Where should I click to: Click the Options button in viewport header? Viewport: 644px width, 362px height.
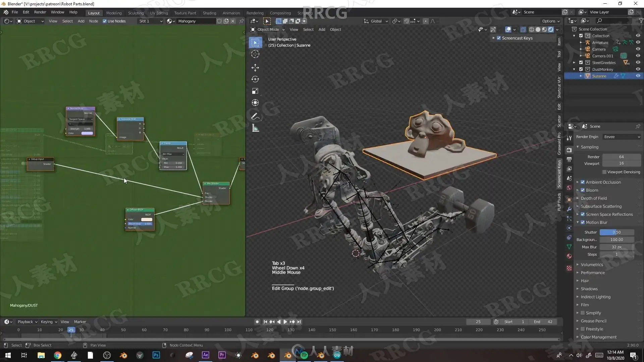point(551,21)
